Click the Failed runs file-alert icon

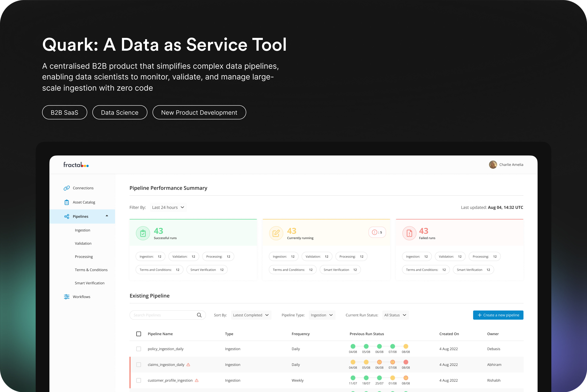409,233
